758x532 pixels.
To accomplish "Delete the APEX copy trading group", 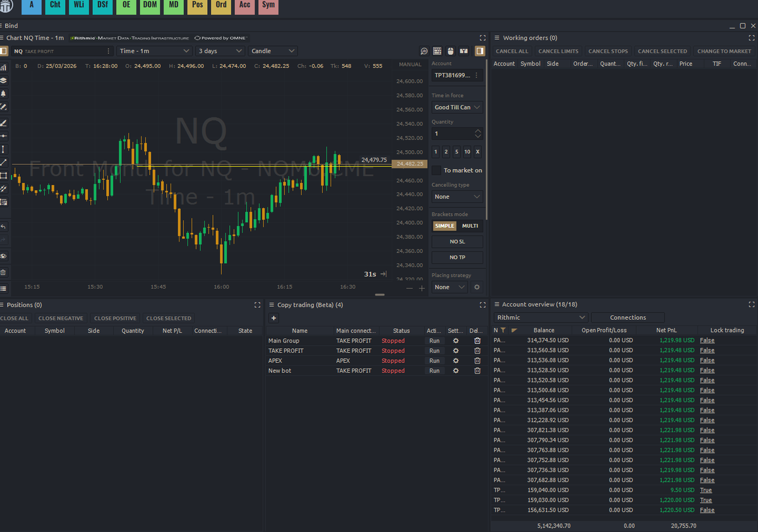I will click(478, 361).
